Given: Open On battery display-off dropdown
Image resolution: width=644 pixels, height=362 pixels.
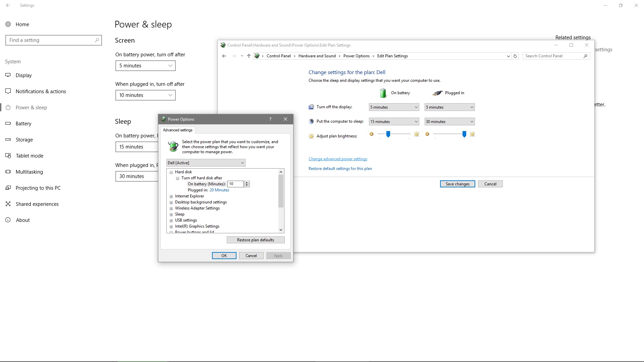Looking at the screenshot, I should click(394, 107).
